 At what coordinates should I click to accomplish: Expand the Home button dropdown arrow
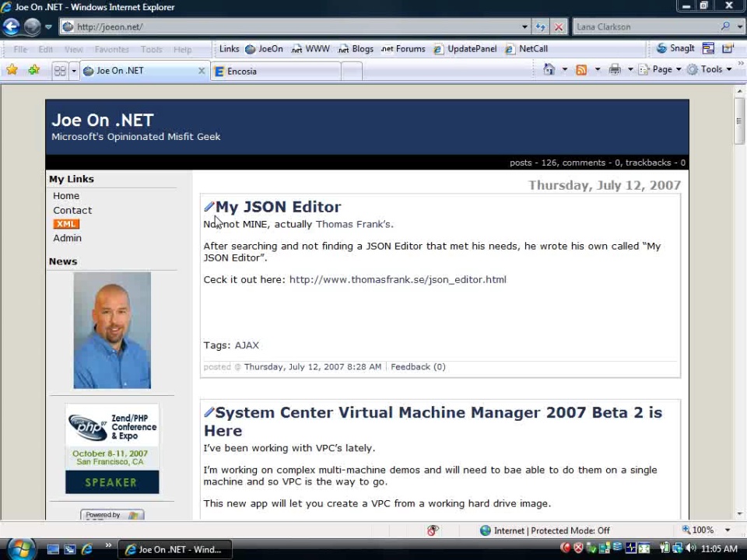(565, 69)
